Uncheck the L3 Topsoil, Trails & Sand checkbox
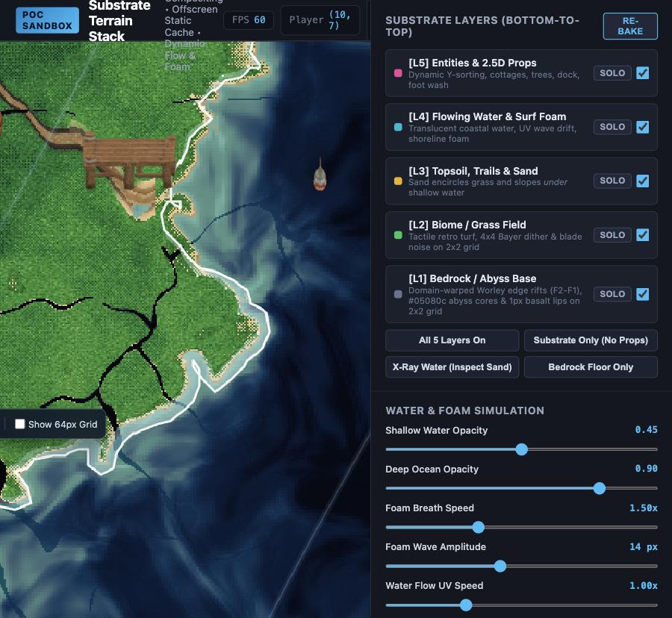 coord(642,181)
